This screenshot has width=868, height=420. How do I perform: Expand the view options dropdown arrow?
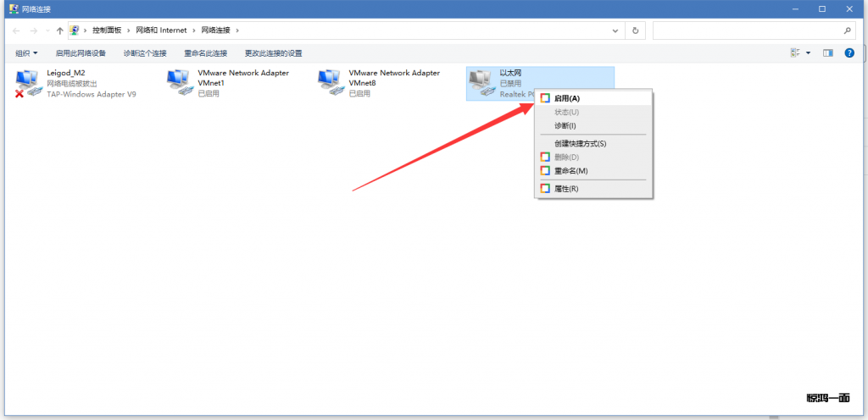(x=809, y=52)
